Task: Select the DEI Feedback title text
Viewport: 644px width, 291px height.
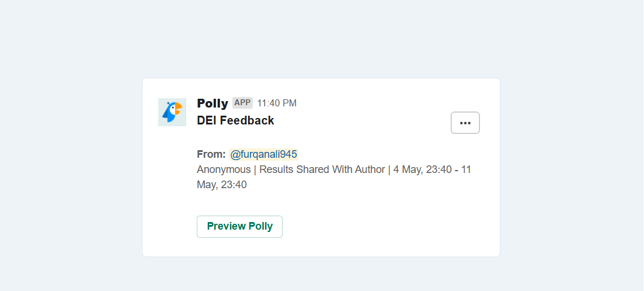Action: click(x=235, y=120)
